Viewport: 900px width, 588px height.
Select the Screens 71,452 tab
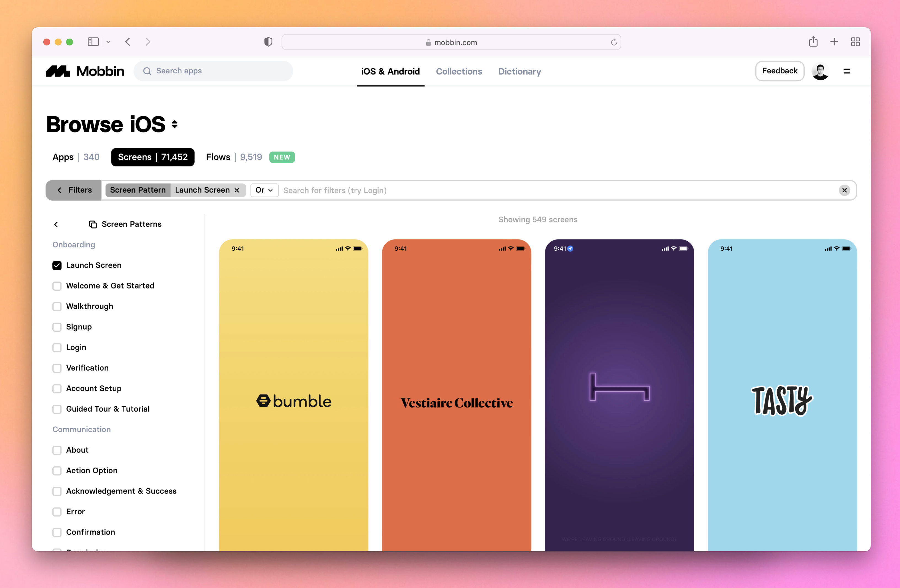(153, 157)
